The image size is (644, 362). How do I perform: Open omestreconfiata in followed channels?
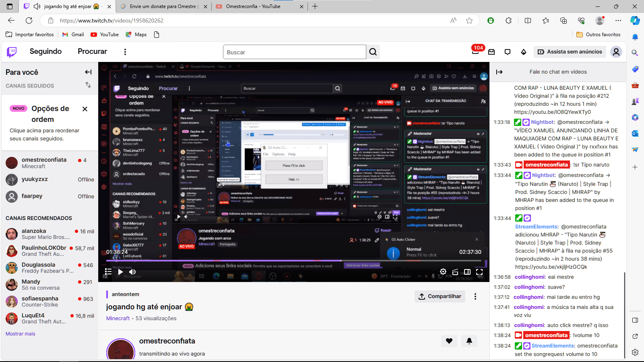click(50, 163)
